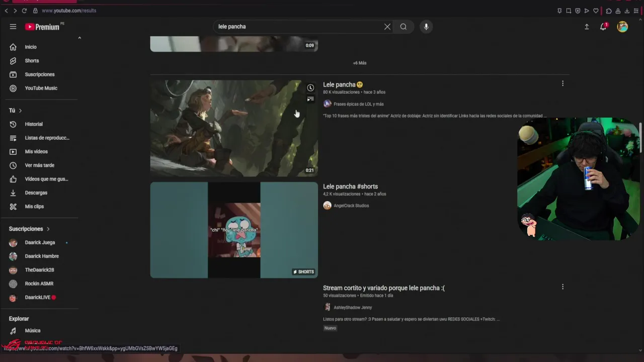Open AshleyShadow Jenny channel name
Screen dimensions: 644x362
coord(353,307)
